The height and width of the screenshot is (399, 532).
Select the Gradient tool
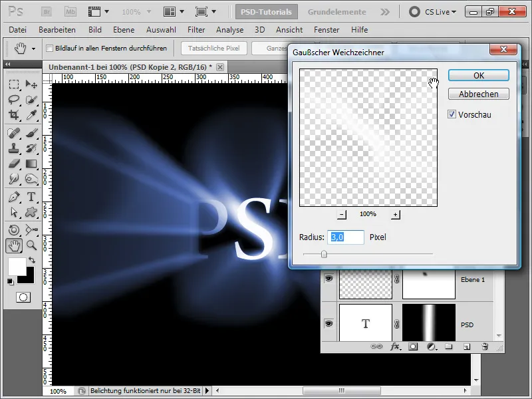31,164
